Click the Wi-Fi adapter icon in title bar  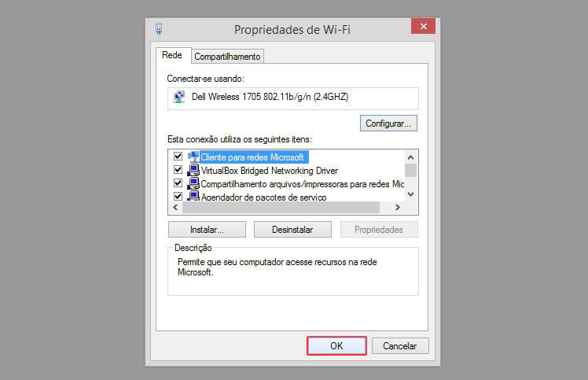[x=159, y=28]
